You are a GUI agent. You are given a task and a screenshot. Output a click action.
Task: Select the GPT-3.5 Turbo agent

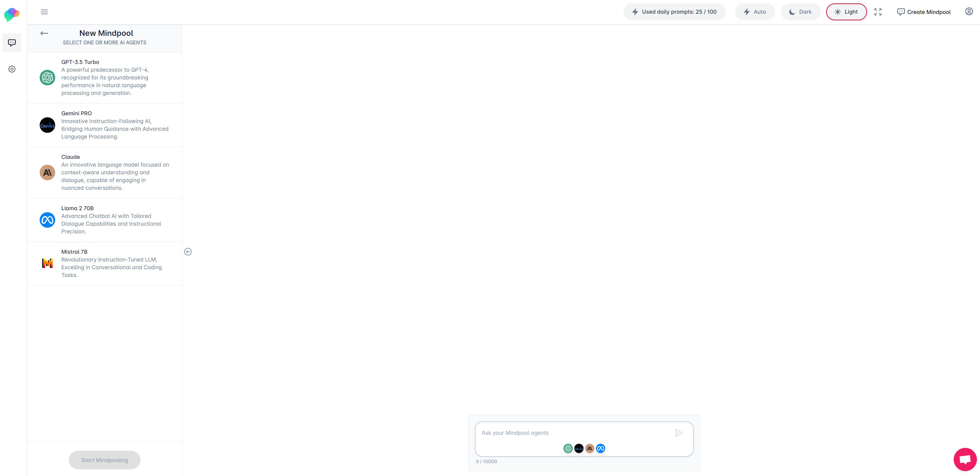tap(105, 78)
